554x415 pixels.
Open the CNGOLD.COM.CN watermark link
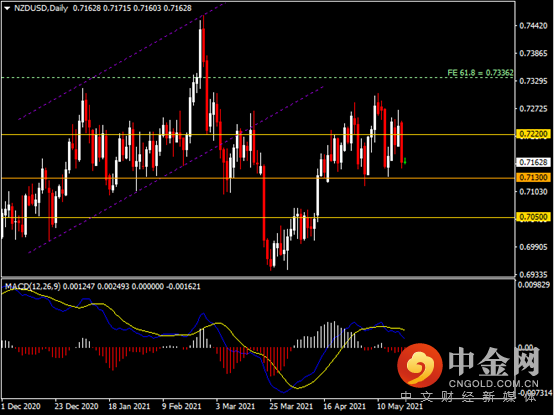[494, 384]
